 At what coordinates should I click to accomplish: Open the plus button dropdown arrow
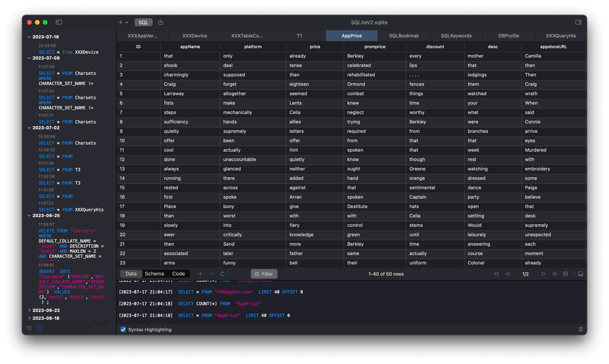(127, 22)
